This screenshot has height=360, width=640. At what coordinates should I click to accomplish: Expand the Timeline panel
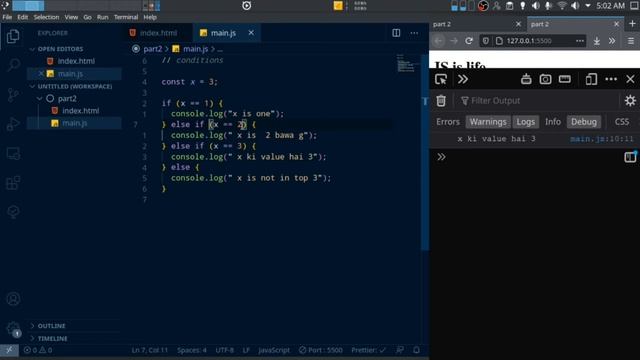[52, 338]
